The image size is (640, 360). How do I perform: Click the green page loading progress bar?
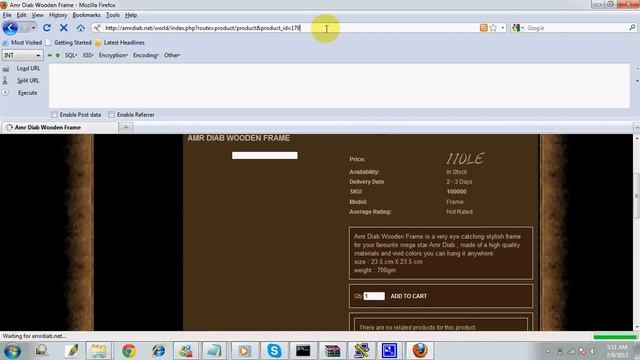point(615,336)
